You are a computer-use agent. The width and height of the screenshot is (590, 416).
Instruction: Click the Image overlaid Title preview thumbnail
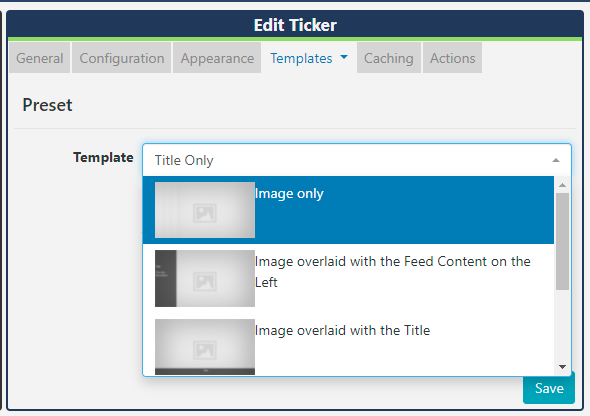coord(205,347)
